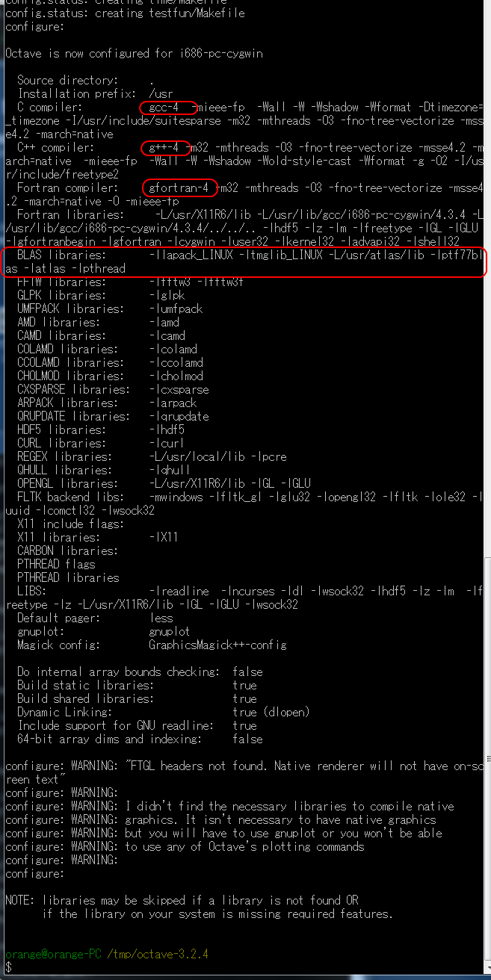
Task: Click the GraphicsMagick++-config value
Action: tap(217, 645)
